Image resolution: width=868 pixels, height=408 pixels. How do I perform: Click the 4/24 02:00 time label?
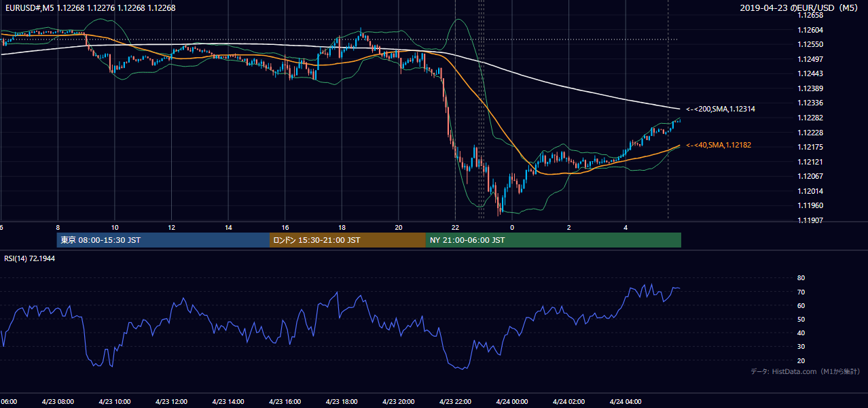pyautogui.click(x=568, y=402)
